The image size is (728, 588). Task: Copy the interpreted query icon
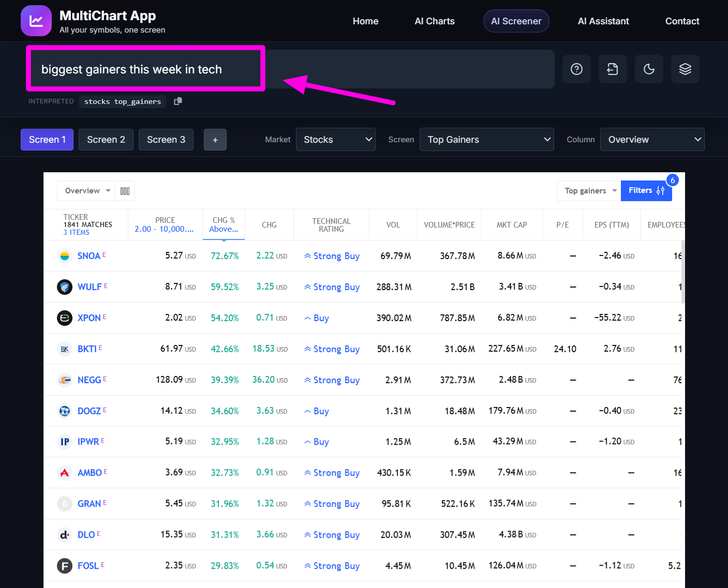(x=178, y=101)
